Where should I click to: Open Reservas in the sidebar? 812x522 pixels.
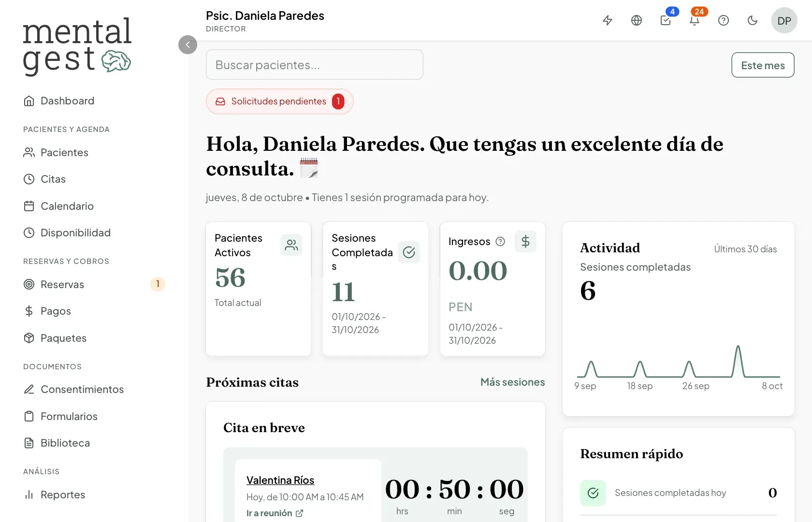point(94,284)
